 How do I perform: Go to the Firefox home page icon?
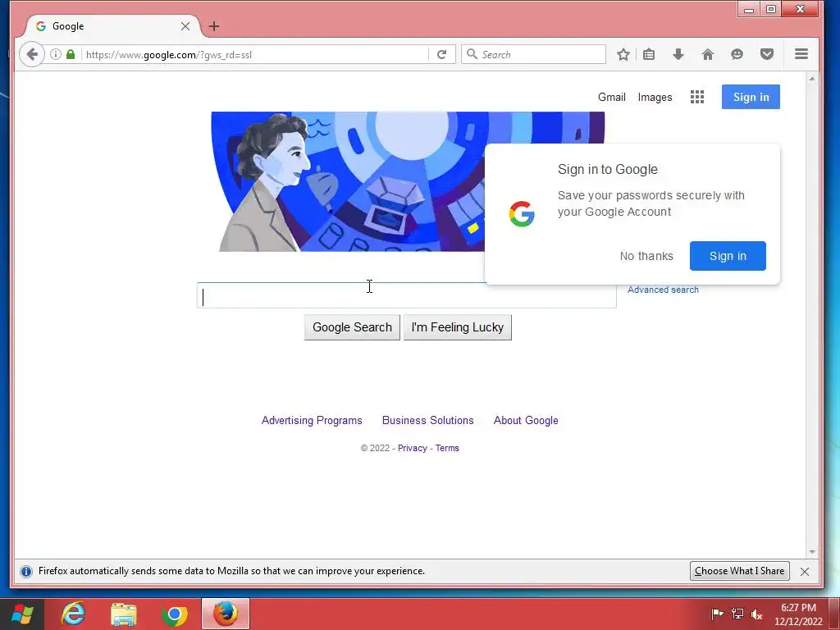pos(708,54)
